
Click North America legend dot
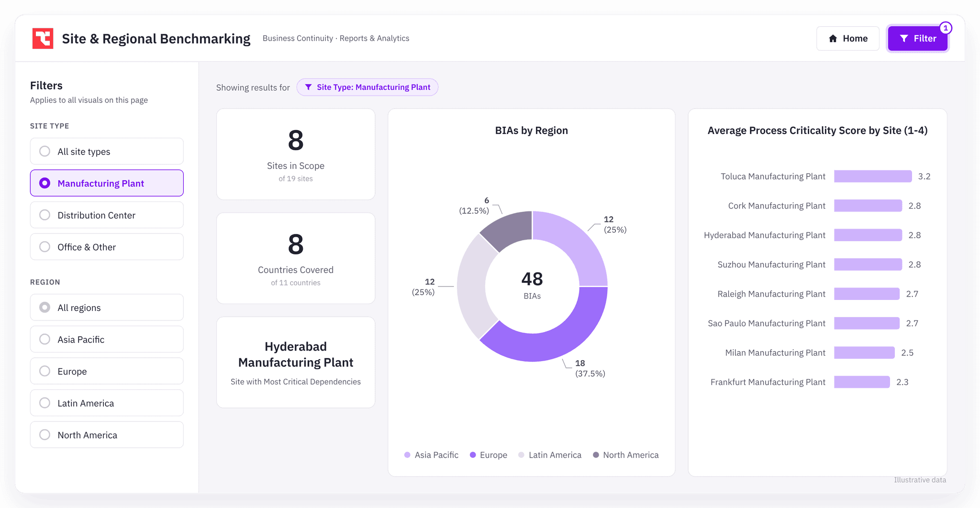tap(596, 455)
